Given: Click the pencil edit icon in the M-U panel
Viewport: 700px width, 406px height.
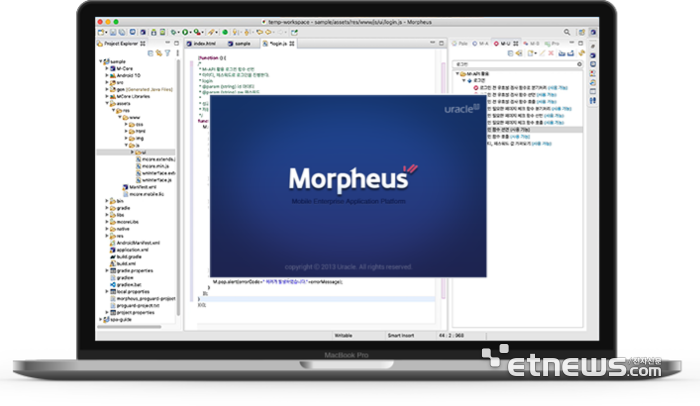Looking at the screenshot, I should 542,53.
